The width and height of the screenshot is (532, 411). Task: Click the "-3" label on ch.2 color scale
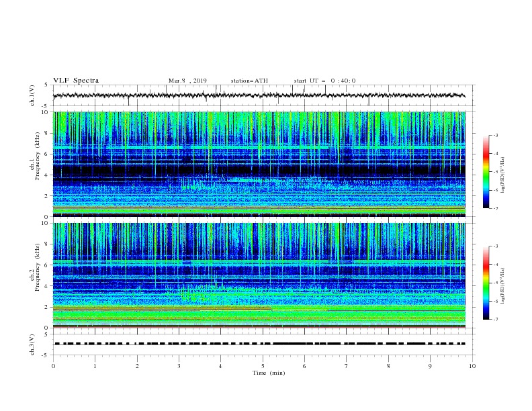[x=496, y=246]
